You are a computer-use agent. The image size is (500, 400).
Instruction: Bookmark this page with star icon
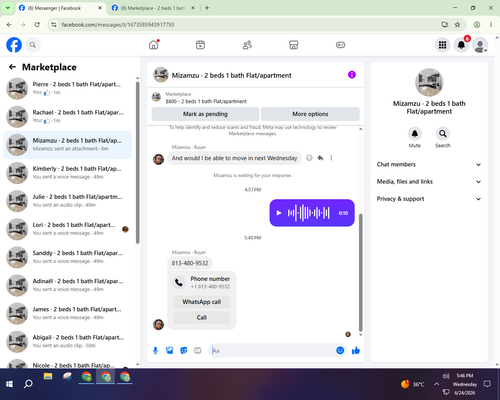coord(457,24)
